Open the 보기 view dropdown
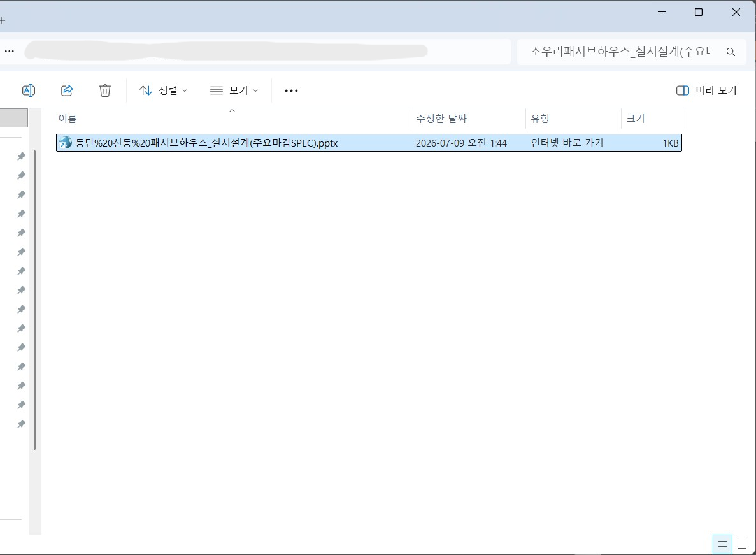Viewport: 756px width, 555px height. [234, 90]
